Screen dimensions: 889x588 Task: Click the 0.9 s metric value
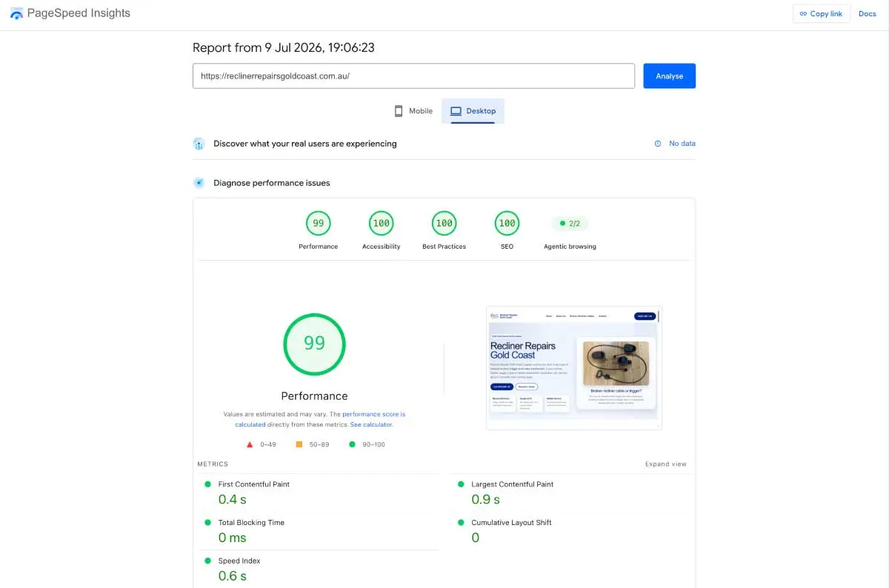(x=486, y=500)
